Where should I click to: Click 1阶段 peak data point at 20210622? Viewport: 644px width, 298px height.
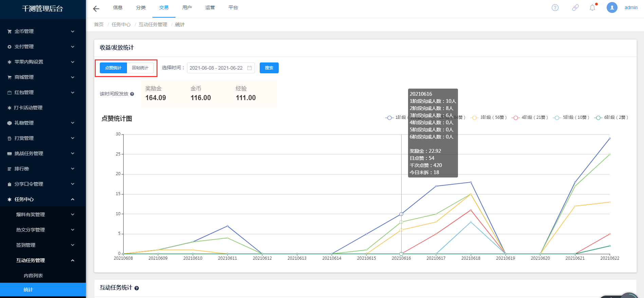pyautogui.click(x=610, y=138)
